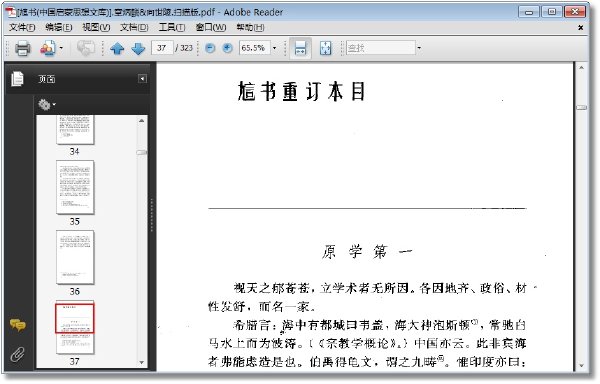Image resolution: width=600 pixels, height=384 pixels.
Task: Click the greyed comment bubbles toolbar icon
Action: [x=86, y=48]
